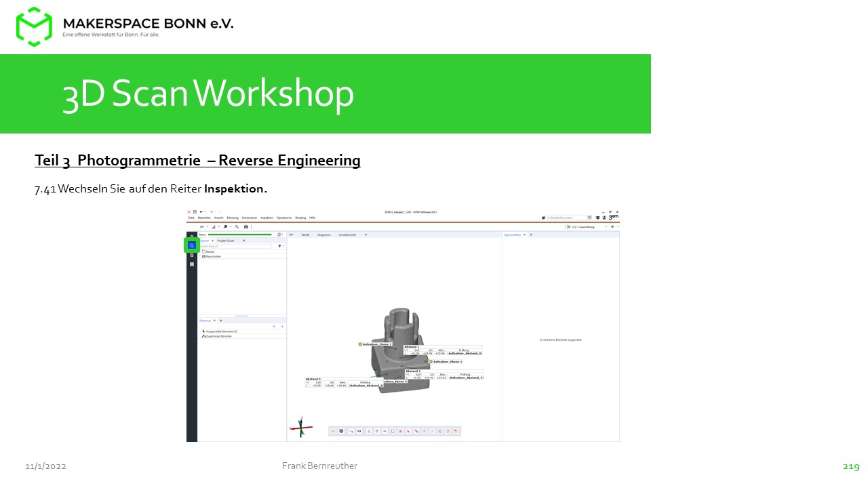868x488 pixels.
Task: Click the filter funnel icon in Explorer
Action: tap(279, 246)
